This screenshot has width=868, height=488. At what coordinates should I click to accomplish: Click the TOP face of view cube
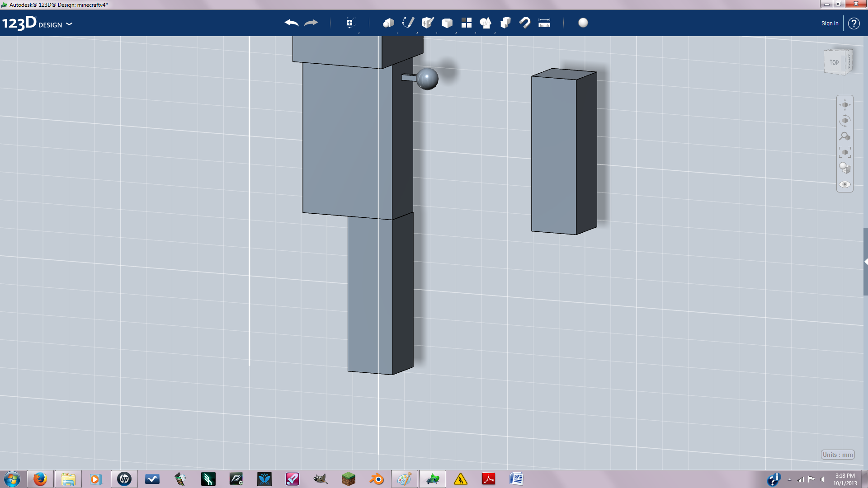click(834, 62)
